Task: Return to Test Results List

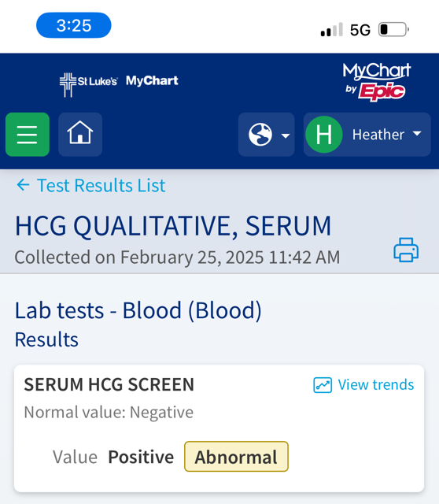Action: pos(101,186)
